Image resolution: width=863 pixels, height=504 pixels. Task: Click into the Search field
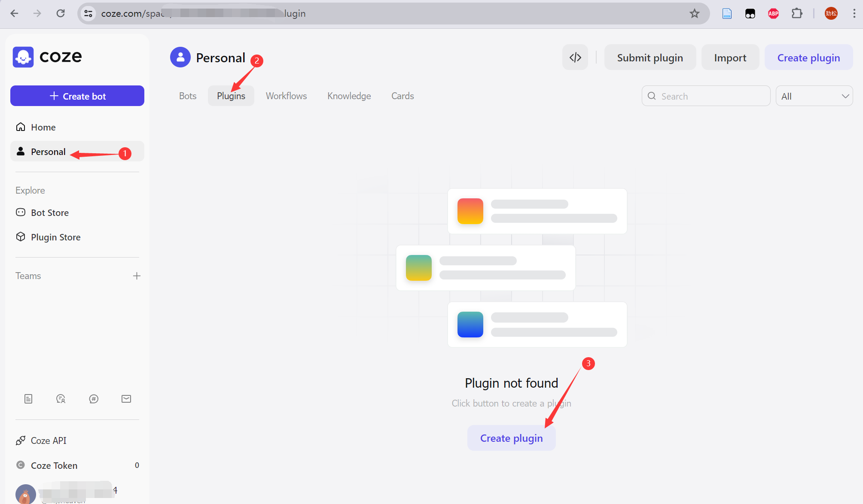pos(706,96)
